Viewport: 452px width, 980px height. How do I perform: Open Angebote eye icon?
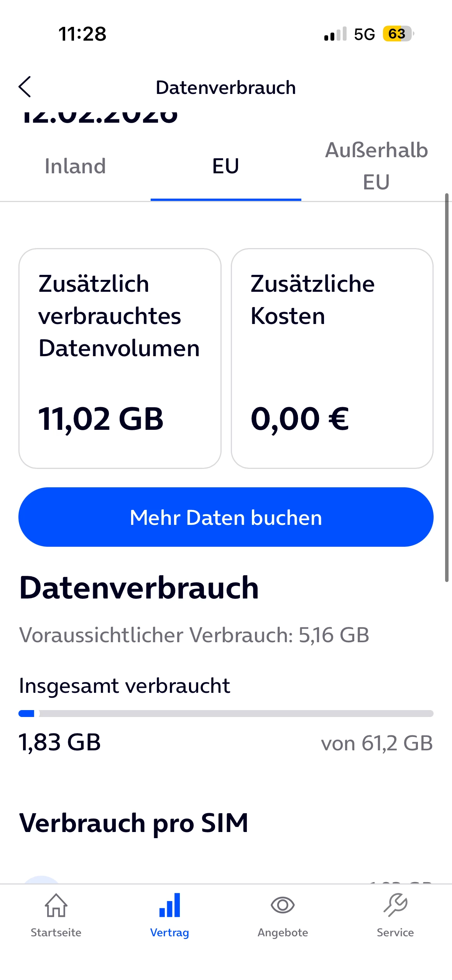point(283,905)
